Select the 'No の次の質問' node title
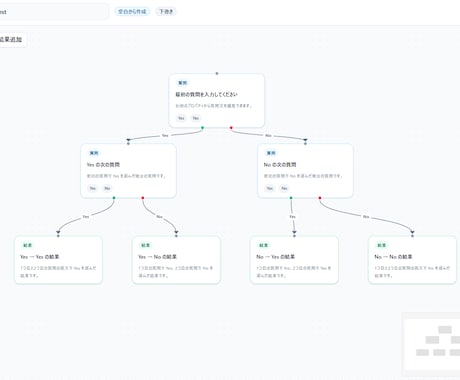The height and width of the screenshot is (380, 460). click(280, 165)
